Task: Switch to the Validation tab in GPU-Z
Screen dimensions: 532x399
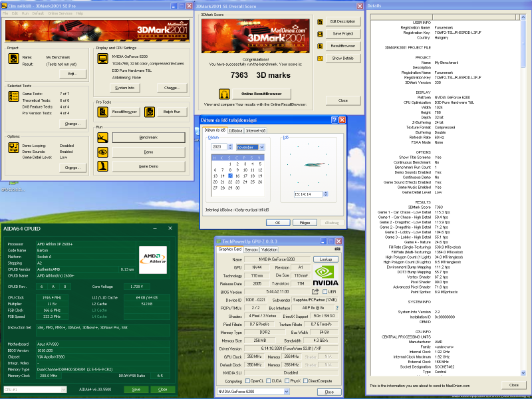Action: (x=269, y=249)
